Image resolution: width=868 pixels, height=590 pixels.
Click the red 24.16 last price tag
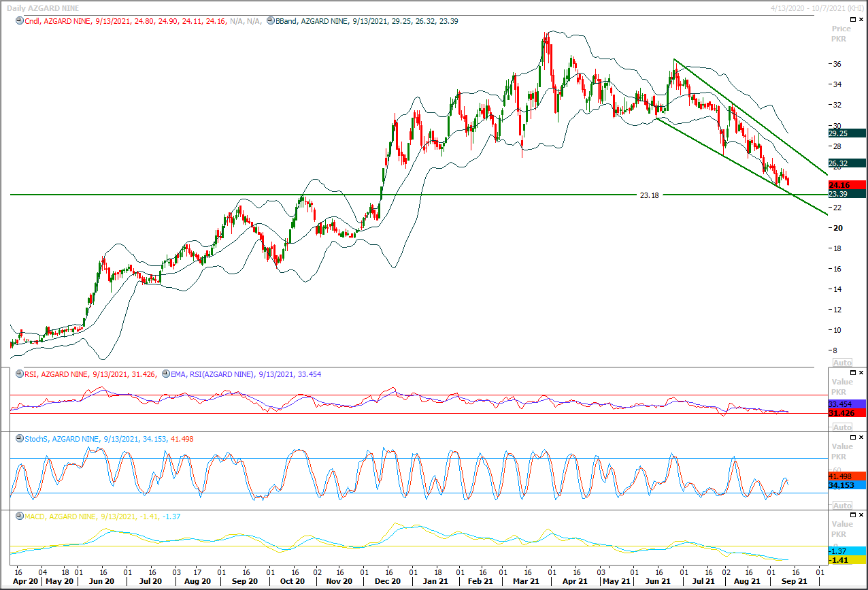coord(846,184)
